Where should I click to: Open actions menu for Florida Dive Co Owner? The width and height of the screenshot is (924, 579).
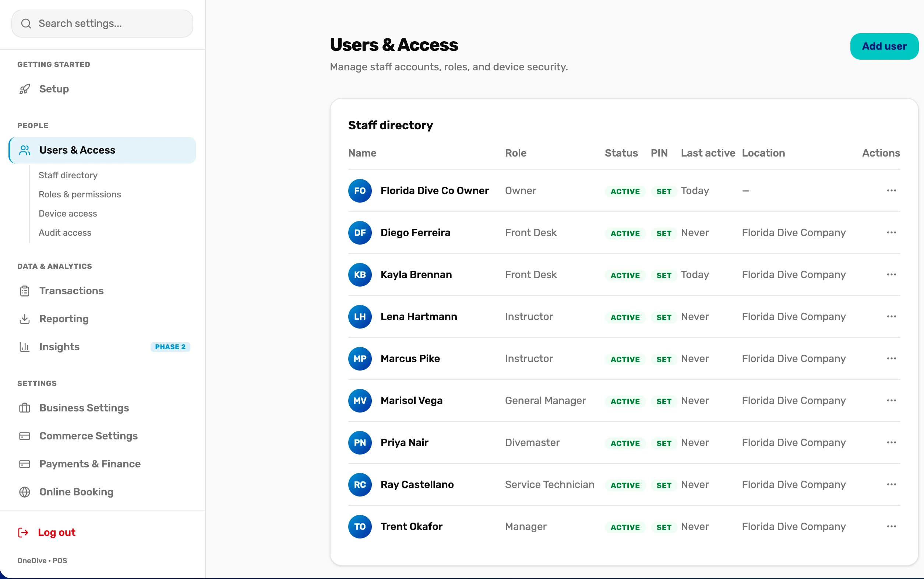(x=891, y=191)
